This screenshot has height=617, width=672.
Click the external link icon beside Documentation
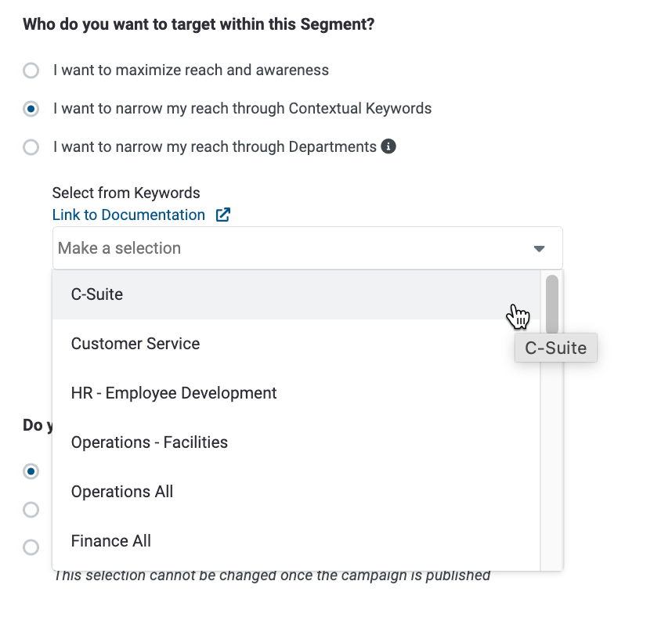tap(223, 215)
